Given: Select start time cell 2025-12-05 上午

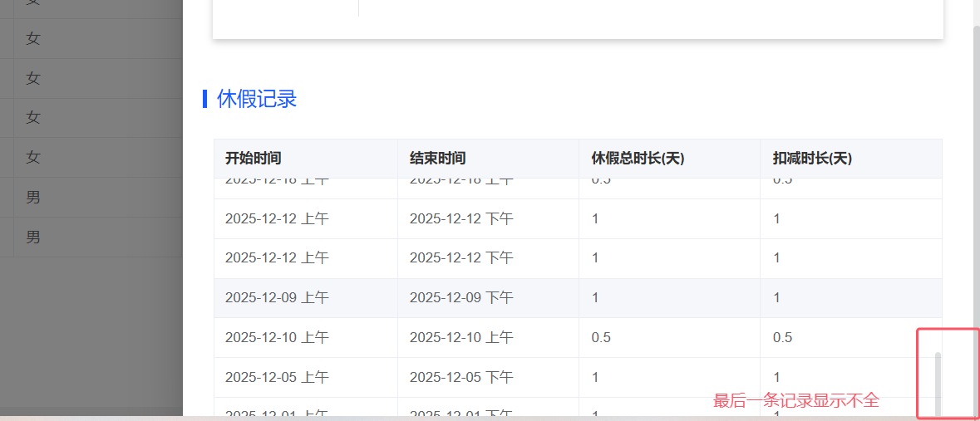Looking at the screenshot, I should 277,377.
